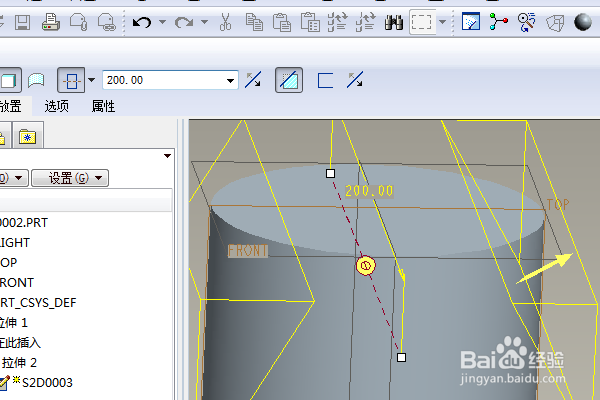The height and width of the screenshot is (400, 600).
Task: Select the TOP datum plane in tree
Action: [8, 262]
